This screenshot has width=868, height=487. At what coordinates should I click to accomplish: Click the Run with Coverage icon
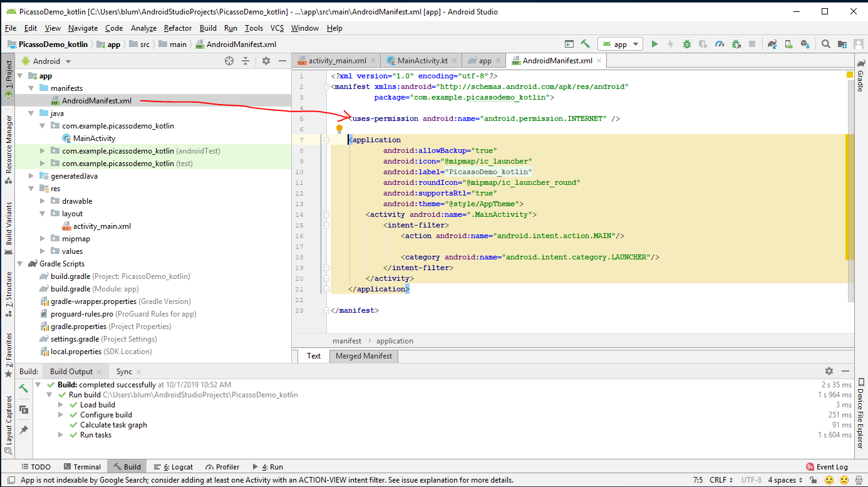click(703, 44)
